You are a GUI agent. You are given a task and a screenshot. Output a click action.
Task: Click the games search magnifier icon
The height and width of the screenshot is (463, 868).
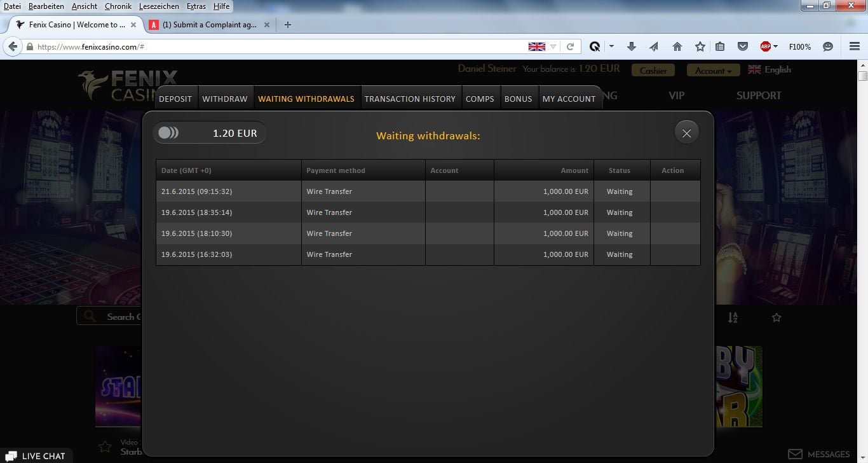tap(90, 316)
